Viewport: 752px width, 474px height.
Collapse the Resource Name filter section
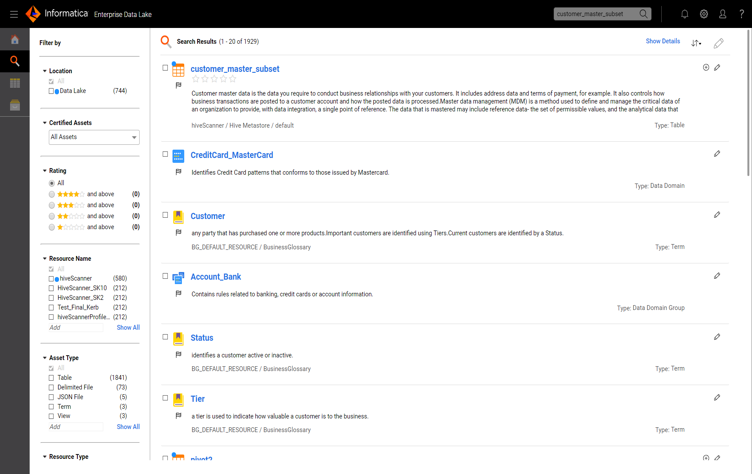pos(45,259)
